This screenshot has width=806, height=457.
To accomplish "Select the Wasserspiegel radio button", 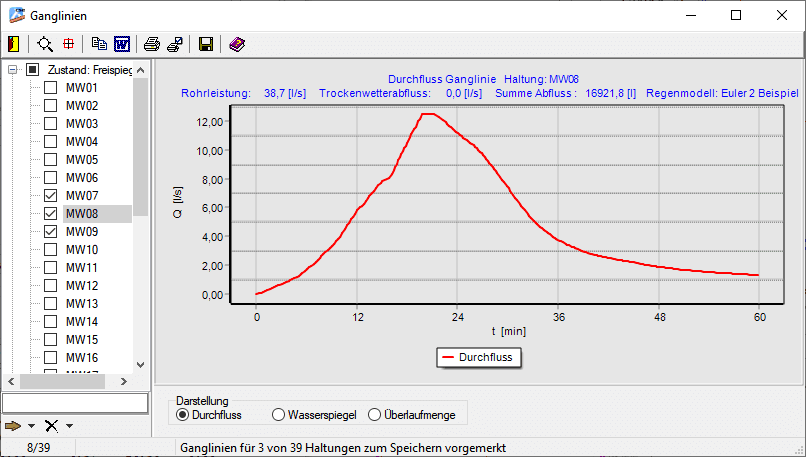I will (279, 414).
